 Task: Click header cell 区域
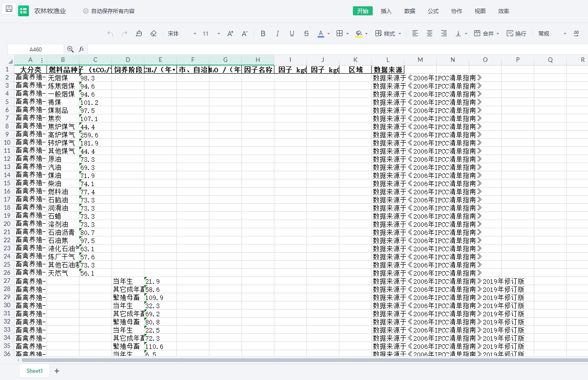[x=355, y=70]
